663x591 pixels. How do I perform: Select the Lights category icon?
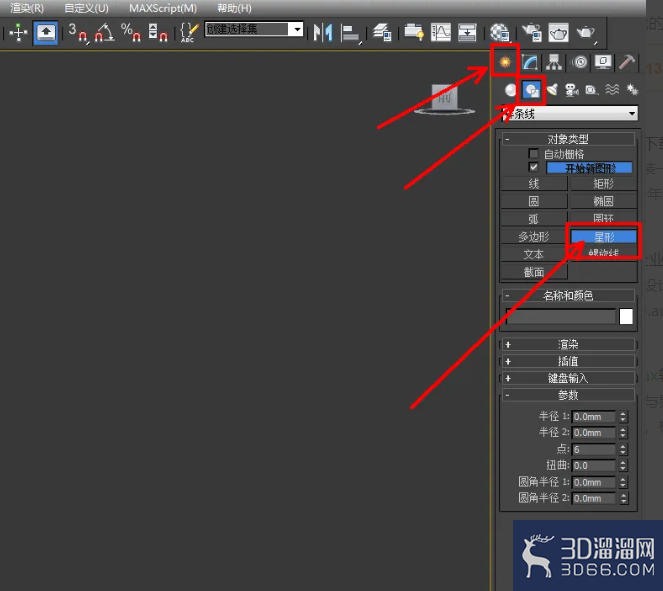click(x=552, y=90)
